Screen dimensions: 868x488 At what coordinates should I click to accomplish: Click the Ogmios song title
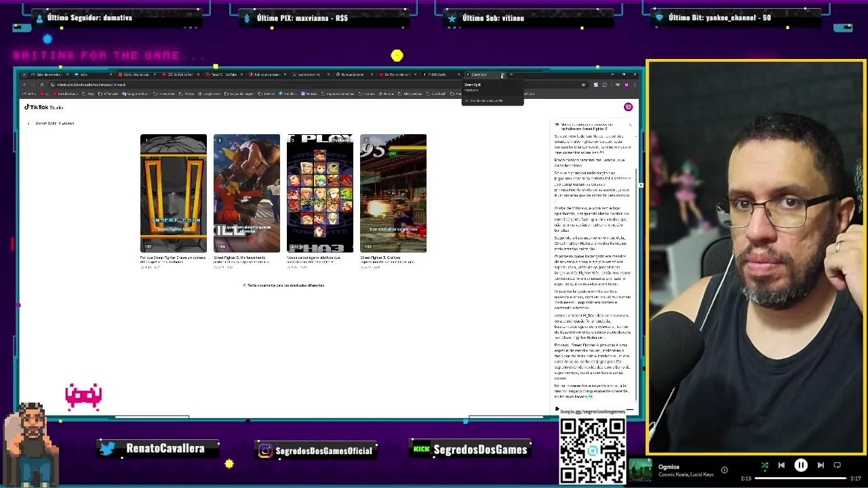point(669,467)
